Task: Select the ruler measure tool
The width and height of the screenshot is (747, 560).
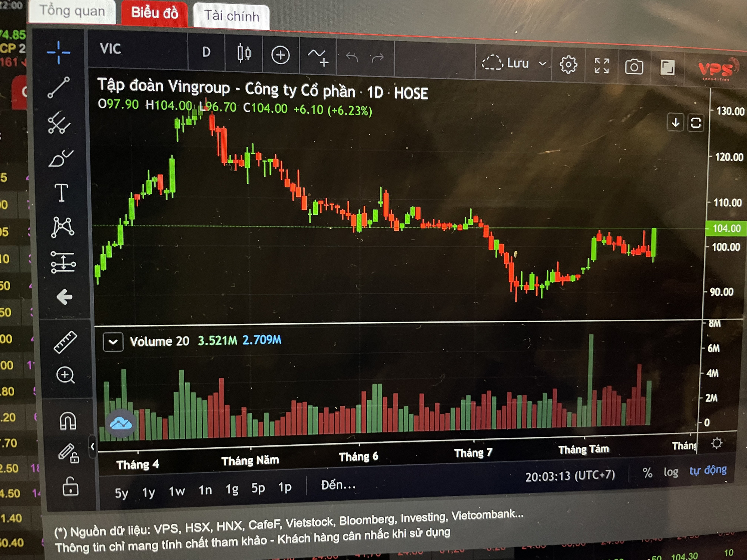Action: [x=65, y=342]
